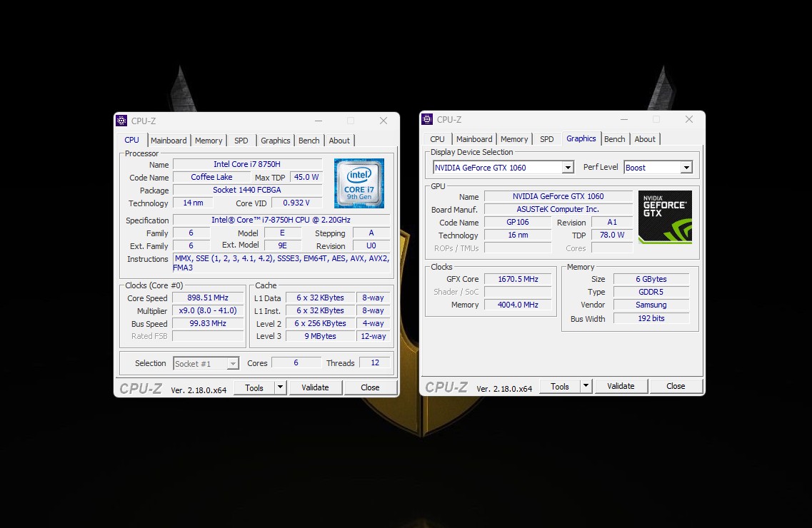Click the CPU Name field Intel Core i7 8750H

[246, 165]
